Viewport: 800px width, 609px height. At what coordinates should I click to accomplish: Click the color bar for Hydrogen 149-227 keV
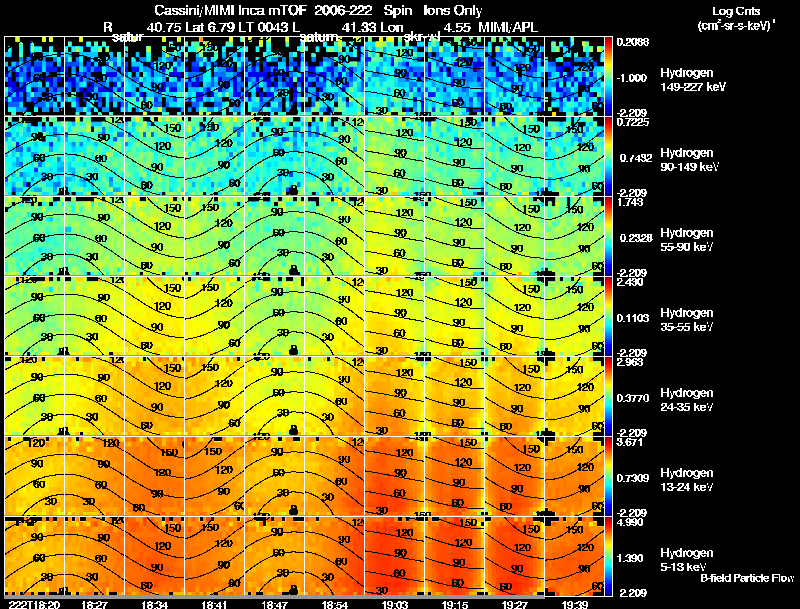[x=608, y=75]
